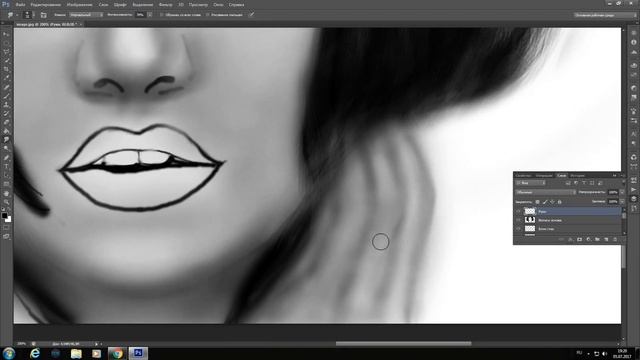
Task: Open the Фильтр menu
Action: tap(165, 5)
